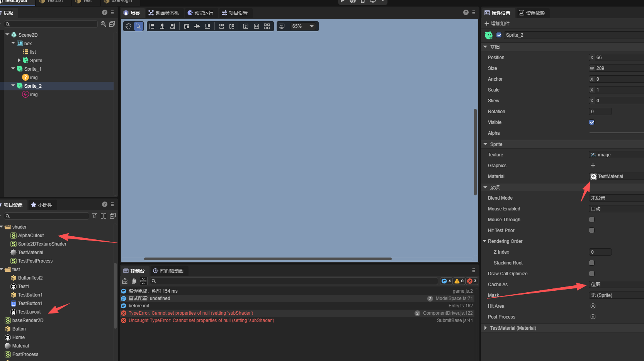Enable the Mouse Through checkbox
644x361 pixels.
click(591, 220)
